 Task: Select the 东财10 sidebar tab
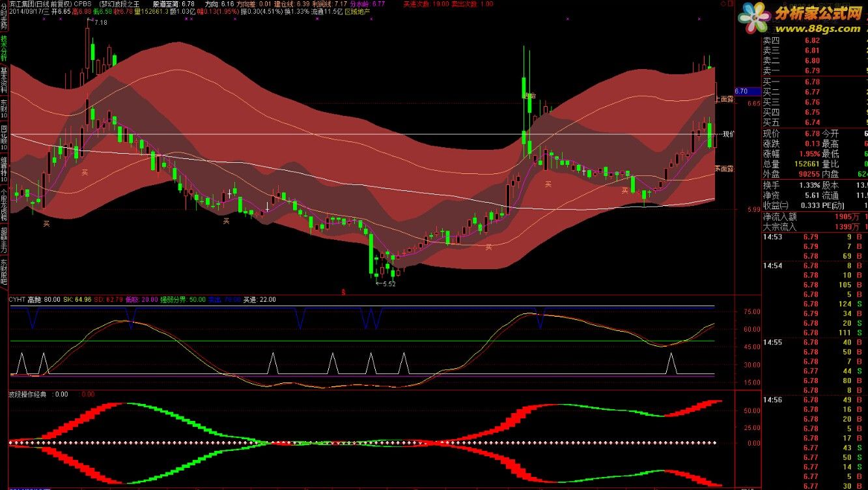(4, 109)
